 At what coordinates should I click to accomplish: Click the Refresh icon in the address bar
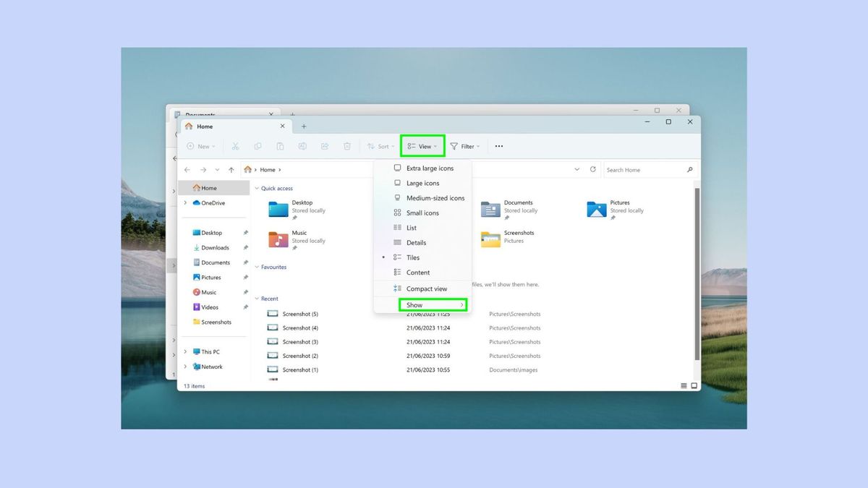[595, 169]
